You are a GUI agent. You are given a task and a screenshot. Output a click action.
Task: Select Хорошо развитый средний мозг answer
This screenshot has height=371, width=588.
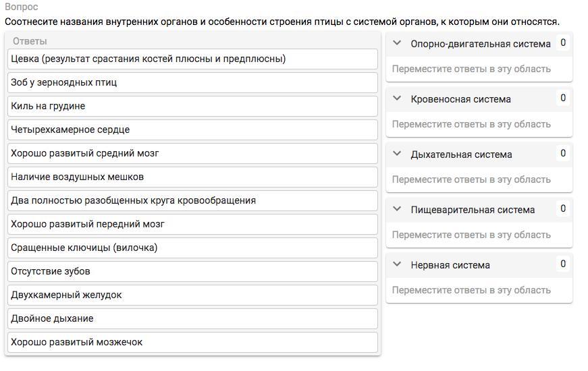point(192,153)
